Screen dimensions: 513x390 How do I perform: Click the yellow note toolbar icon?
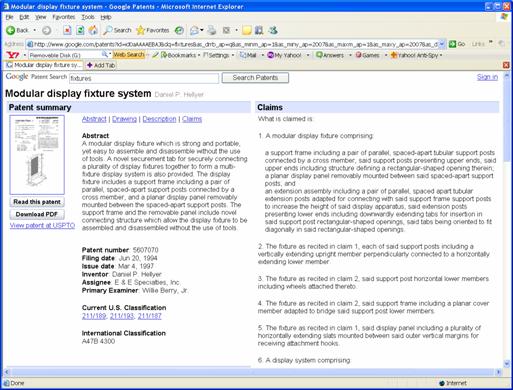point(246,30)
